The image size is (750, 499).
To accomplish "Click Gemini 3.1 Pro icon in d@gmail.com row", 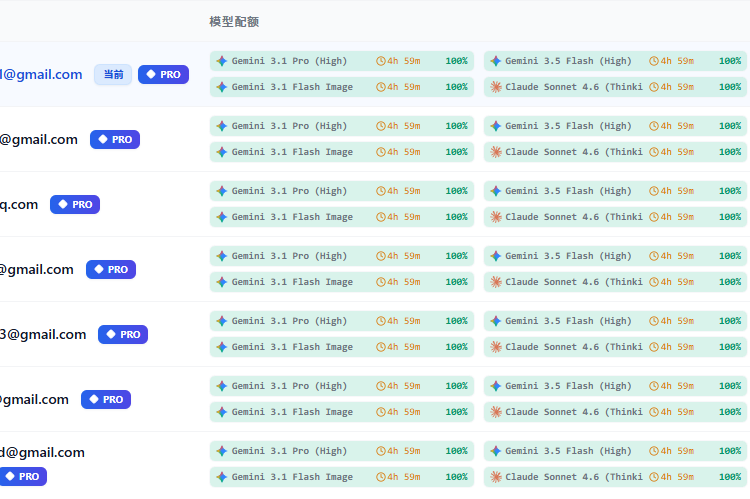I will [x=221, y=451].
